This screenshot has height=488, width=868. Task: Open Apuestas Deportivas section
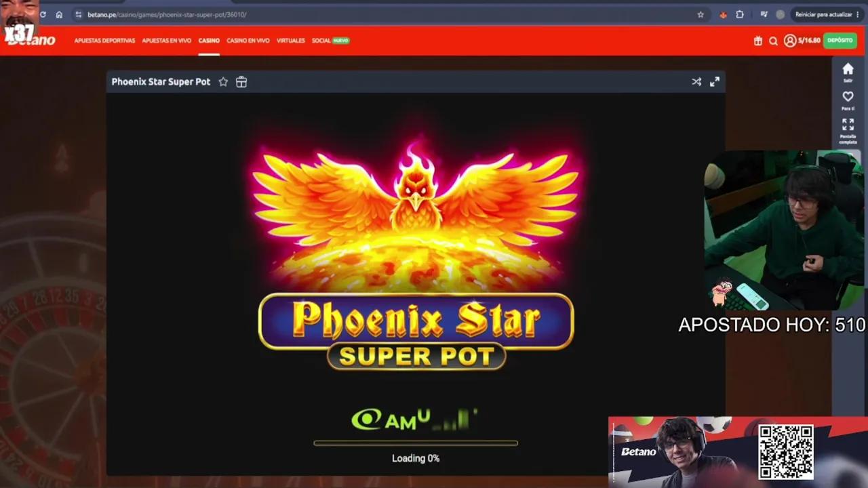click(x=104, y=41)
